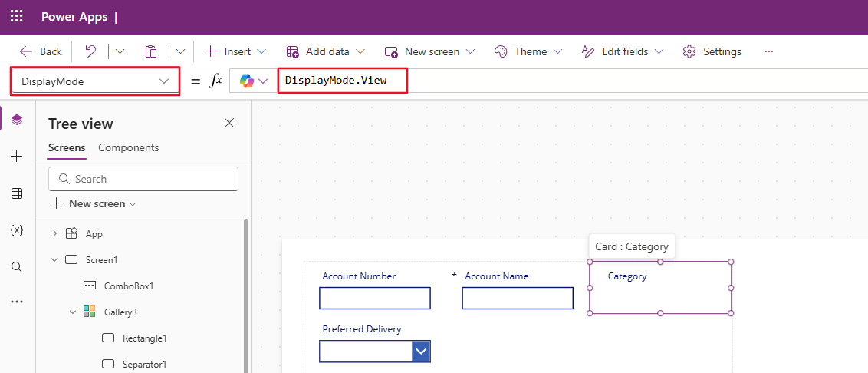Viewport: 868px width, 373px height.
Task: Click the Tree view scrollbar
Action: tap(246, 295)
